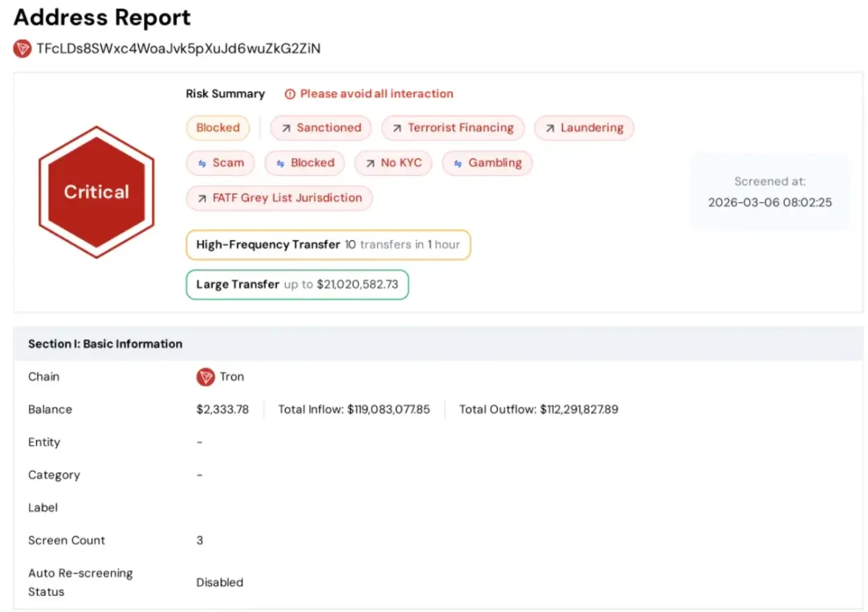Open the Address Report title heading
868x612 pixels.
pos(101,17)
